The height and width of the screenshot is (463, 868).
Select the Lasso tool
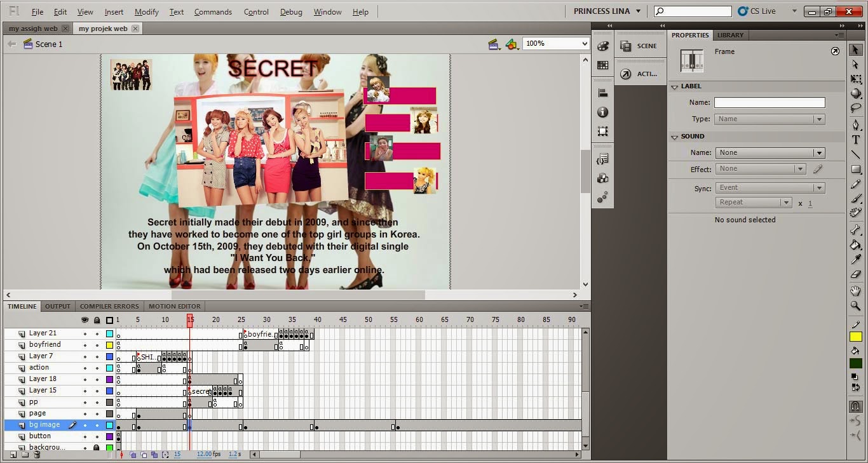(x=856, y=108)
